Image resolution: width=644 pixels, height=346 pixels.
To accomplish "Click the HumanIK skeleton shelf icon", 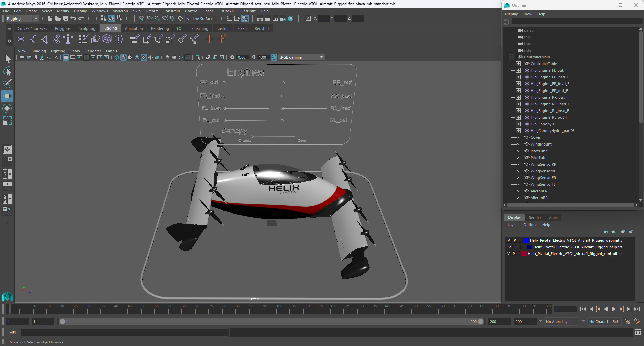I will 68,39.
